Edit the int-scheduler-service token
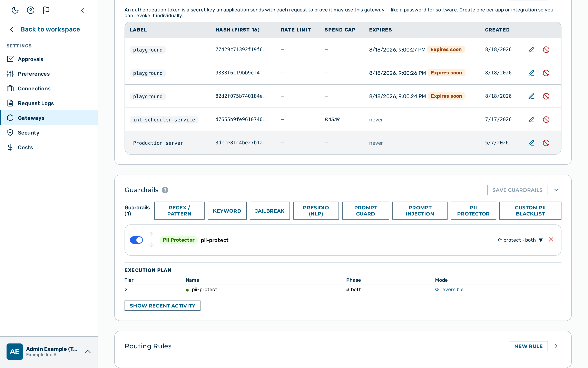 point(531,120)
